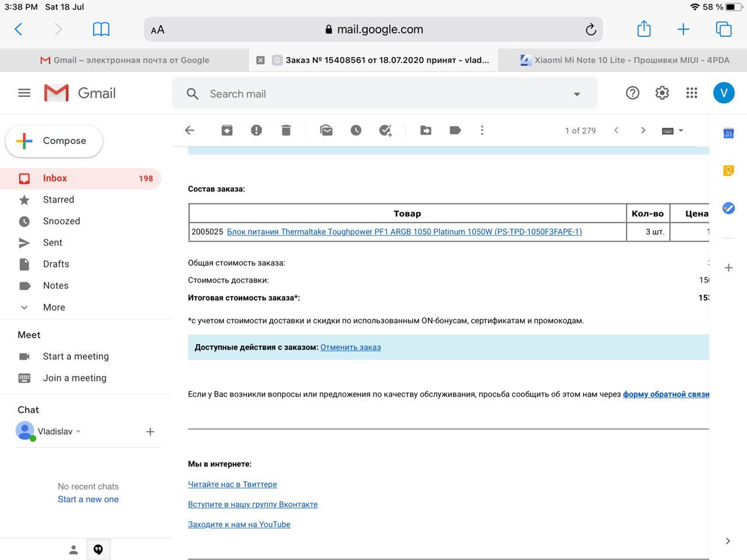This screenshot has height=560, width=747.
Task: Start a new chat plus button
Action: tap(150, 432)
